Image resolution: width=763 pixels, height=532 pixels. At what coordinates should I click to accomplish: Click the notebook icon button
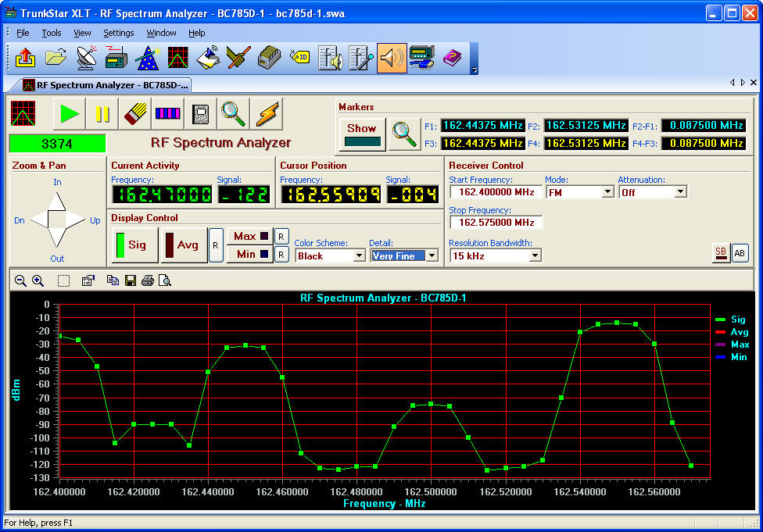click(200, 114)
